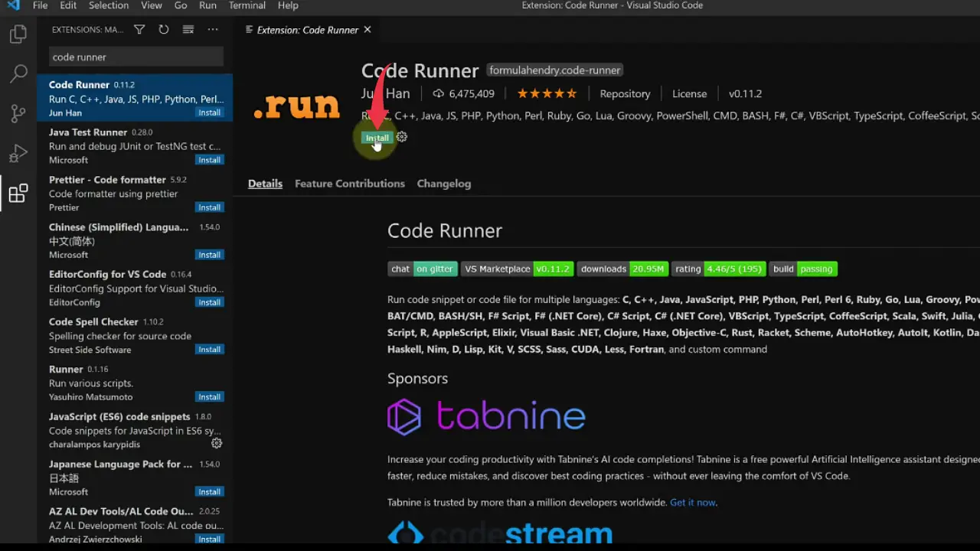Click the VS Code logo icon
This screenshot has height=551, width=980.
(13, 5)
